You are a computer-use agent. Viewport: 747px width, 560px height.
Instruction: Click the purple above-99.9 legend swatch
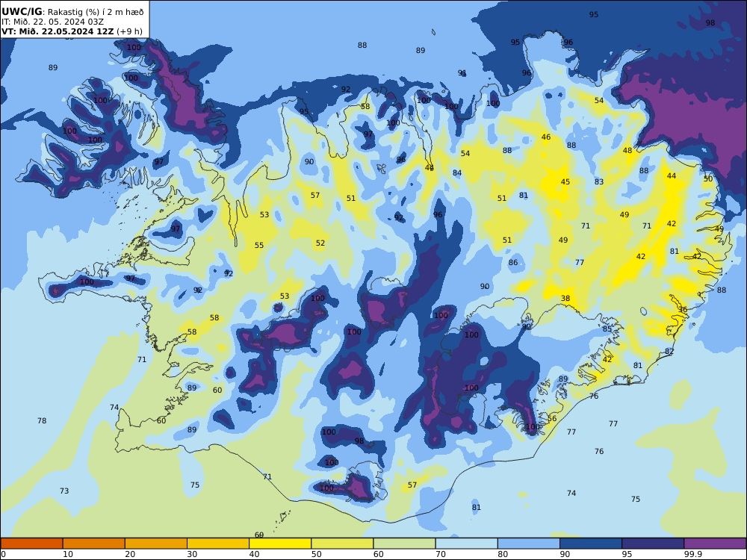pos(715,544)
